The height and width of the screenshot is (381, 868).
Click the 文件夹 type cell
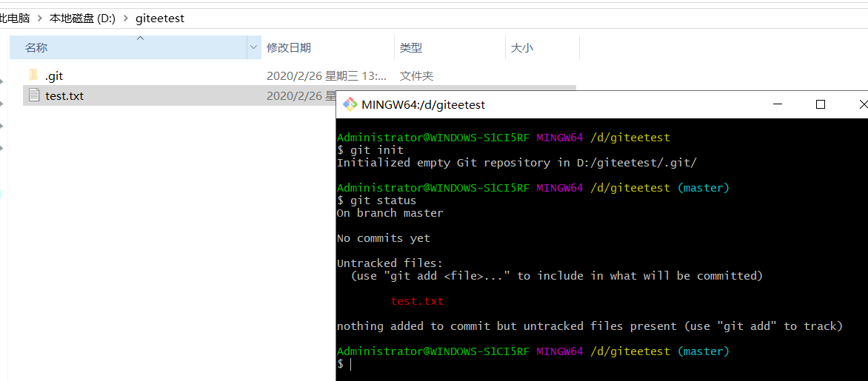point(416,75)
